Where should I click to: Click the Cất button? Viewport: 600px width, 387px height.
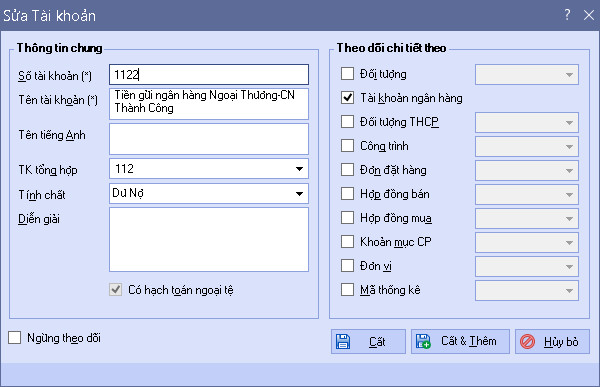click(368, 341)
